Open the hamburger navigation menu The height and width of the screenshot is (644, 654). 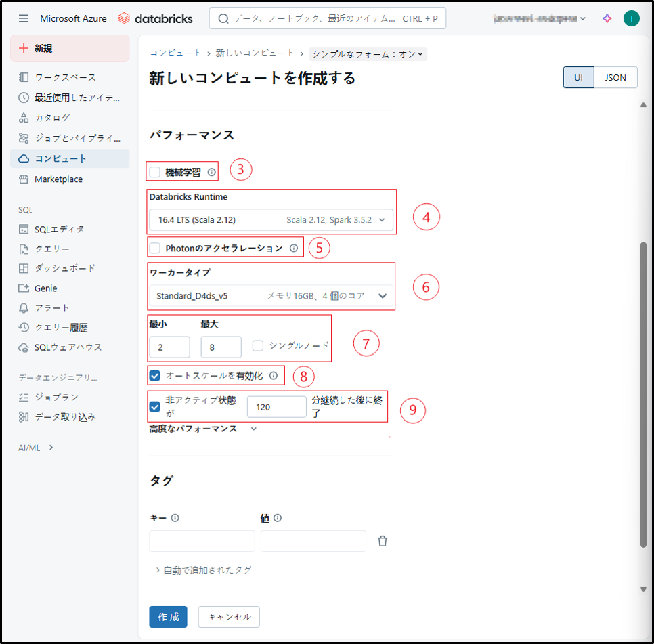tap(24, 18)
